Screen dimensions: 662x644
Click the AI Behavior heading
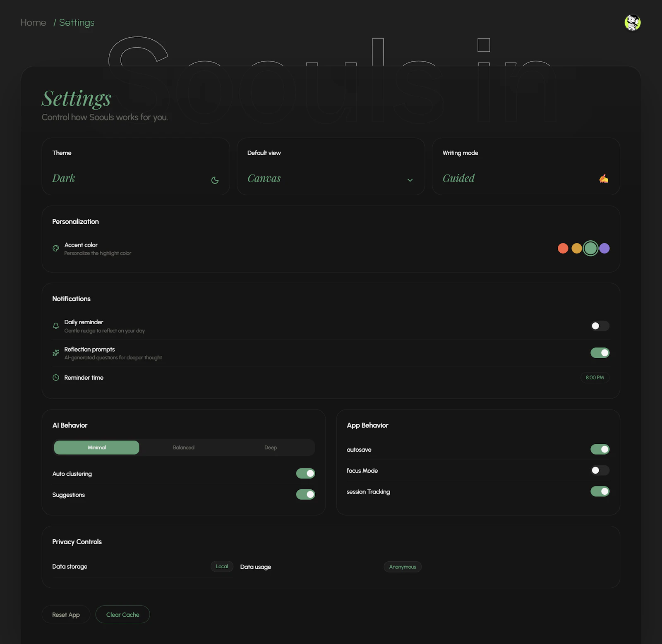[x=70, y=425]
